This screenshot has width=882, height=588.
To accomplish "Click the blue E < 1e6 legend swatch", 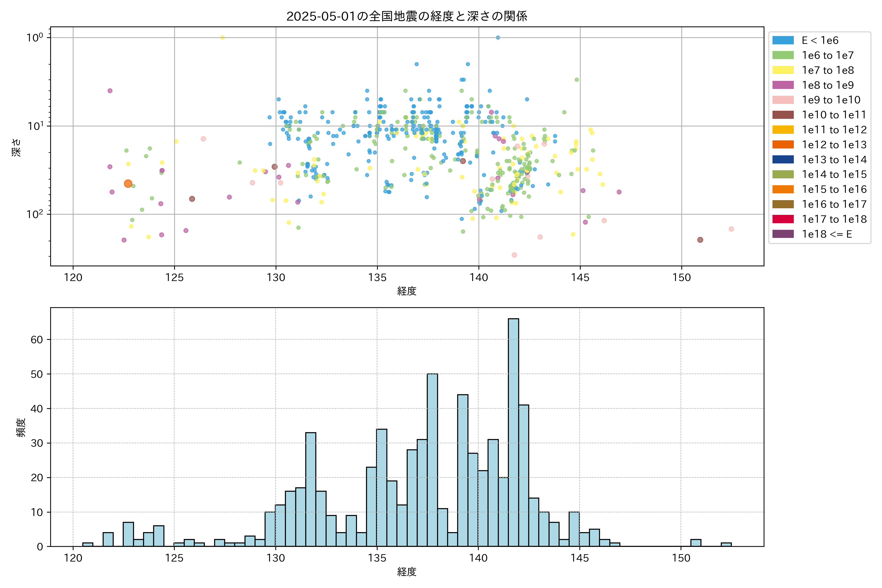I will point(783,40).
